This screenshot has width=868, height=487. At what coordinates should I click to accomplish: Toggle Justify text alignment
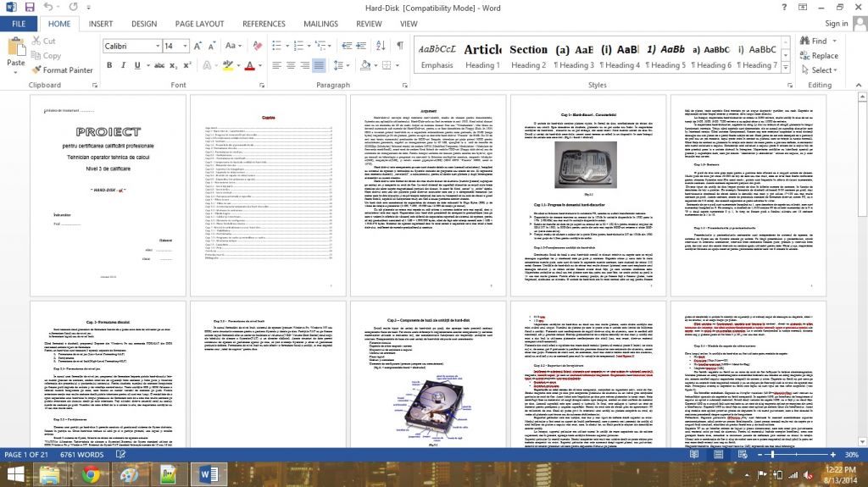pos(319,65)
